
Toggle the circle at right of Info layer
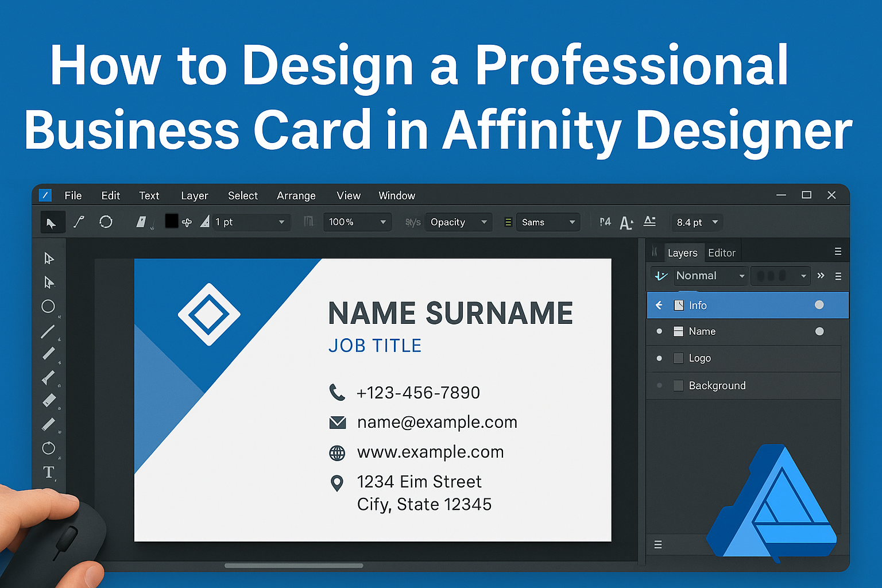[819, 305]
